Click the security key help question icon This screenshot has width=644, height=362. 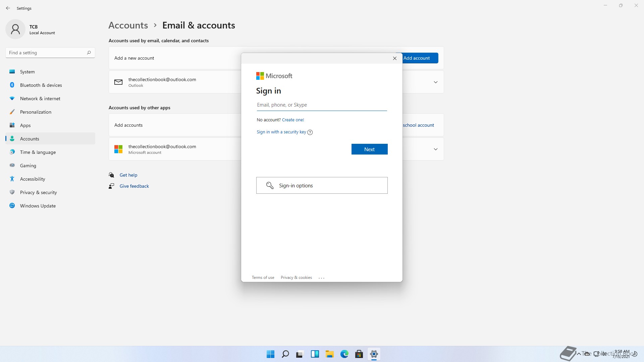(x=310, y=132)
